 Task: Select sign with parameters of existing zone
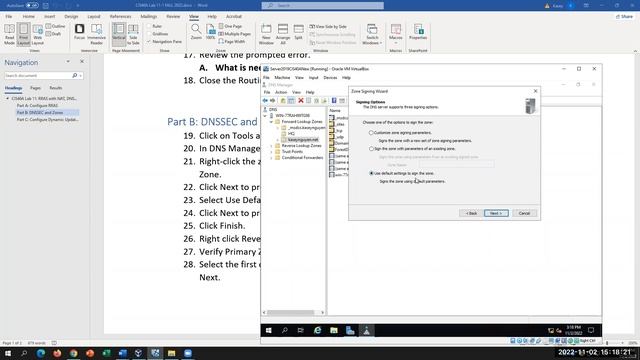[x=371, y=149]
